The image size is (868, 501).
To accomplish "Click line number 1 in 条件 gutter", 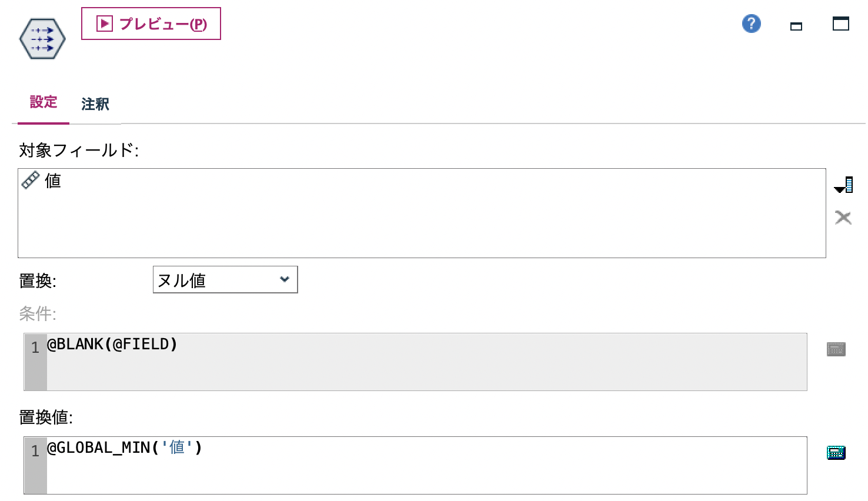I will click(35, 348).
